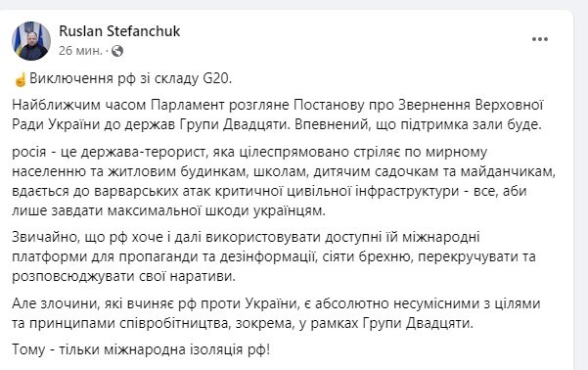The width and height of the screenshot is (588, 370).
Task: Click the word "G20" in the headline
Action: click(216, 79)
